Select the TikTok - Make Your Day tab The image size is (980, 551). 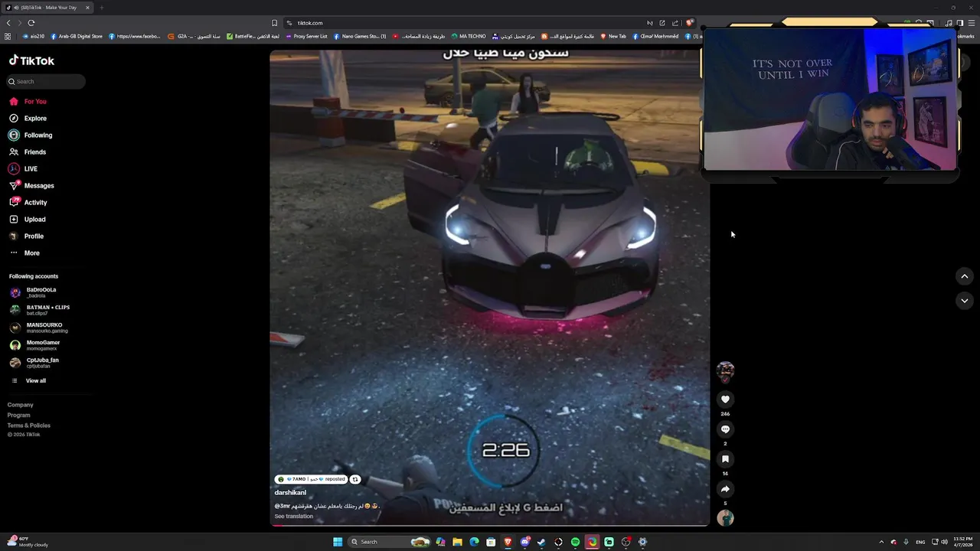[47, 8]
